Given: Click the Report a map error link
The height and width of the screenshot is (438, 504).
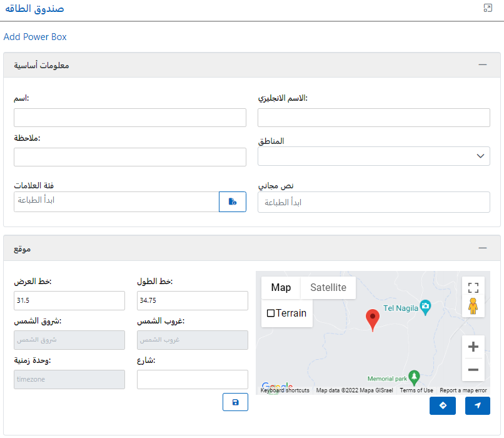Looking at the screenshot, I should click(x=463, y=390).
